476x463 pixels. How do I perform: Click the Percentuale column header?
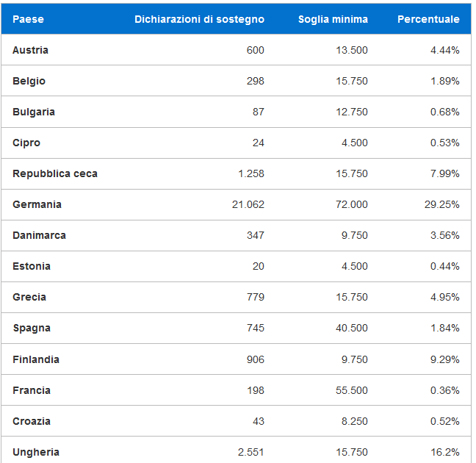[x=428, y=19]
